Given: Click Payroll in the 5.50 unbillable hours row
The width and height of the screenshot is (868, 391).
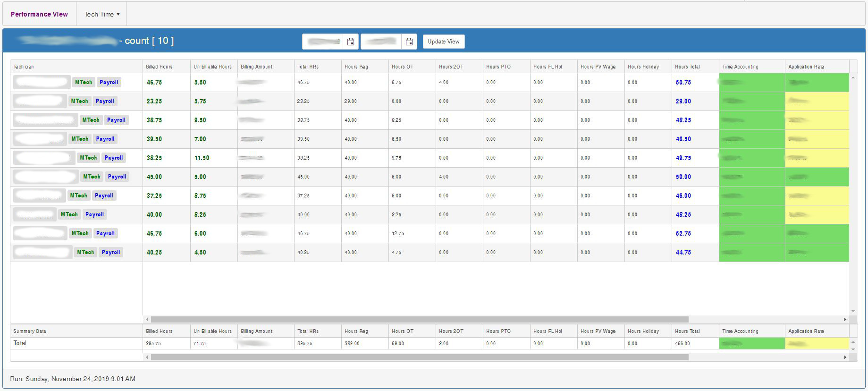Looking at the screenshot, I should [109, 82].
